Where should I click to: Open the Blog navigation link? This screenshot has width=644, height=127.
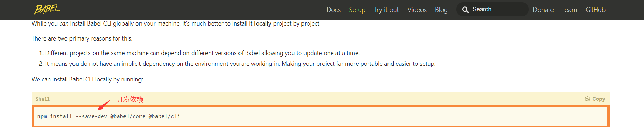pyautogui.click(x=441, y=10)
